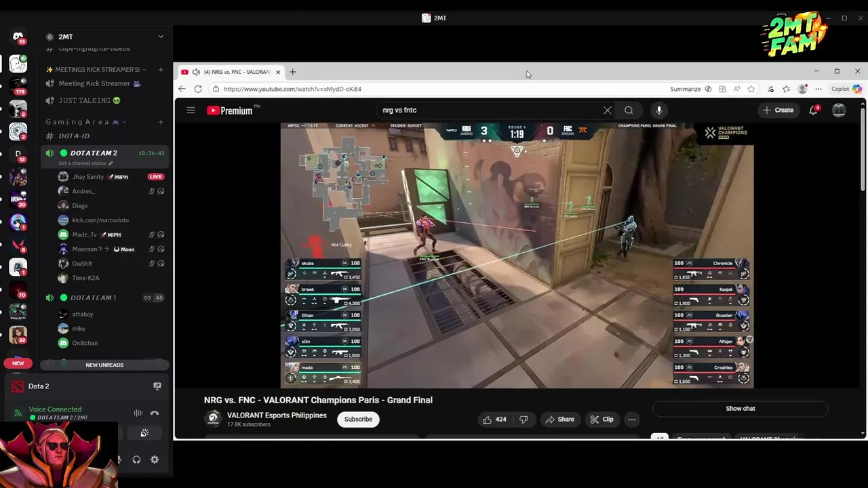Image resolution: width=868 pixels, height=488 pixels.
Task: Open the Edge favorites list icon
Action: click(786, 89)
